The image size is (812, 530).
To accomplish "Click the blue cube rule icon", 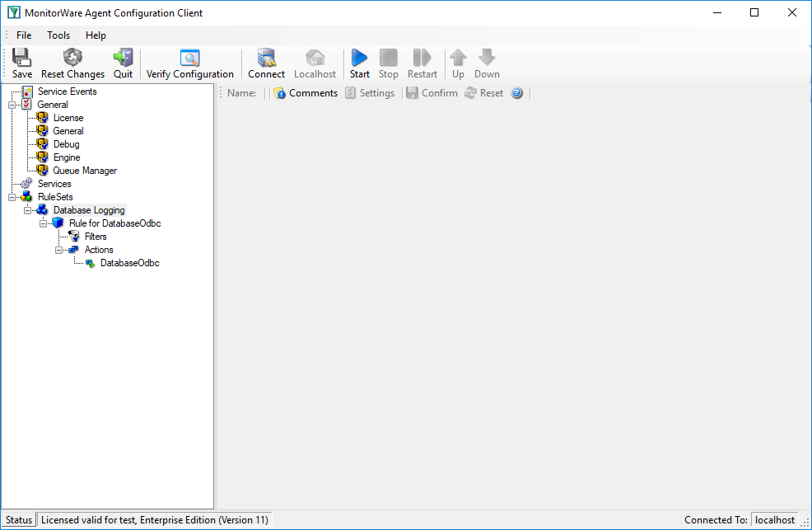I will pos(58,223).
